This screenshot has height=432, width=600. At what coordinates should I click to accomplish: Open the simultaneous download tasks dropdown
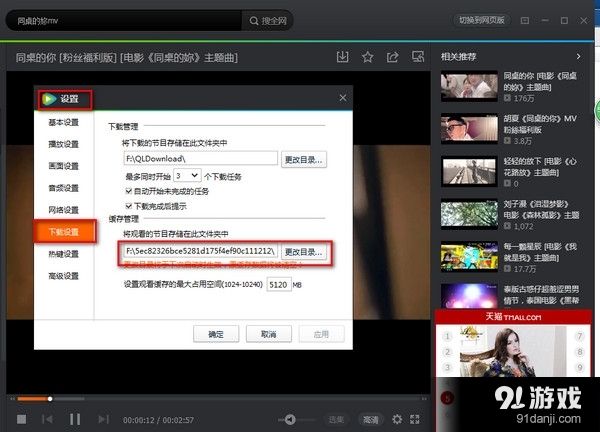click(x=187, y=176)
